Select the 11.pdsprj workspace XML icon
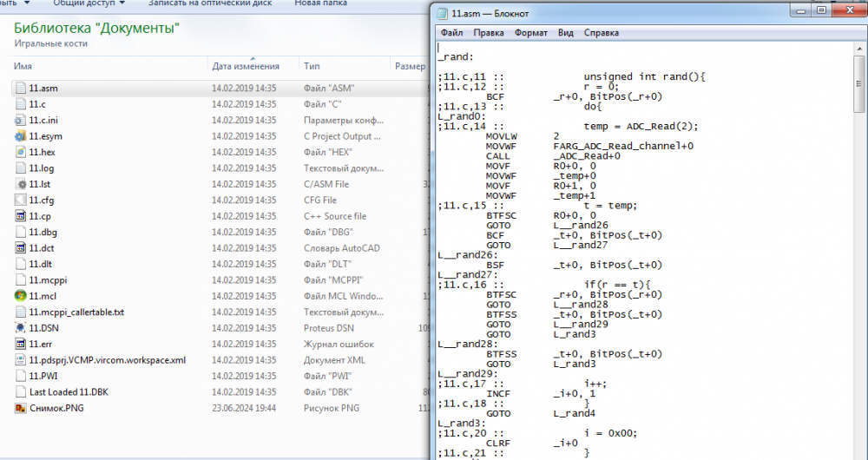This screenshot has height=460, width=868. tap(21, 360)
